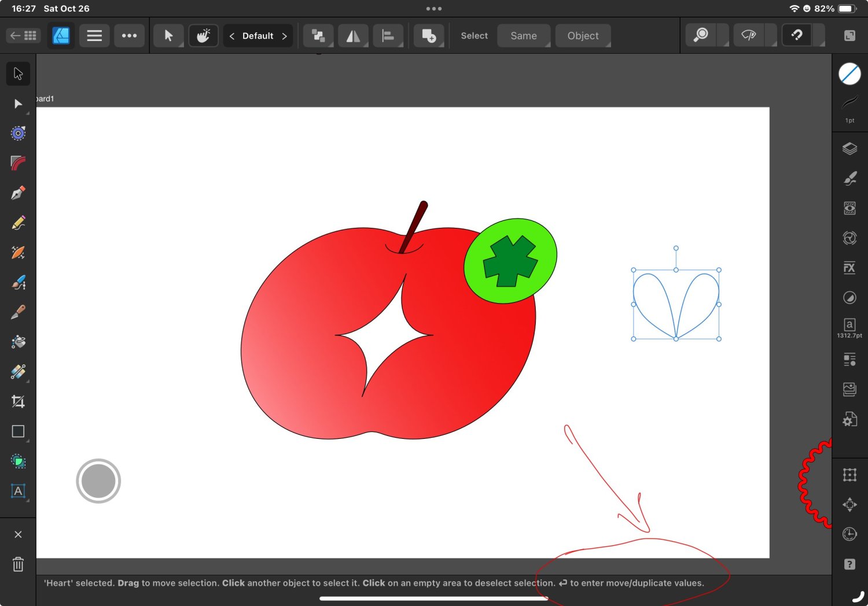The image size is (868, 606).
Task: Open the Document settings gear panel
Action: click(x=849, y=419)
